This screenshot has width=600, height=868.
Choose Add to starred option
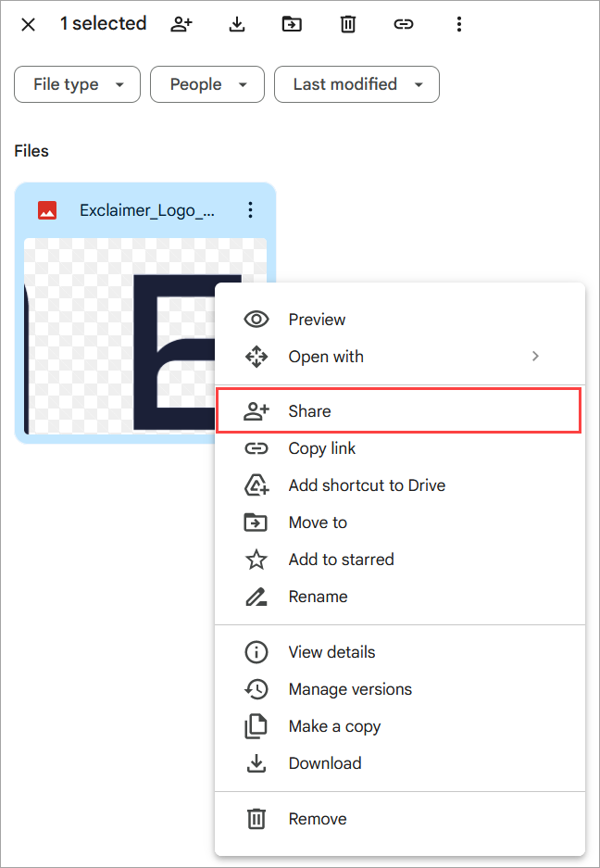tap(341, 560)
